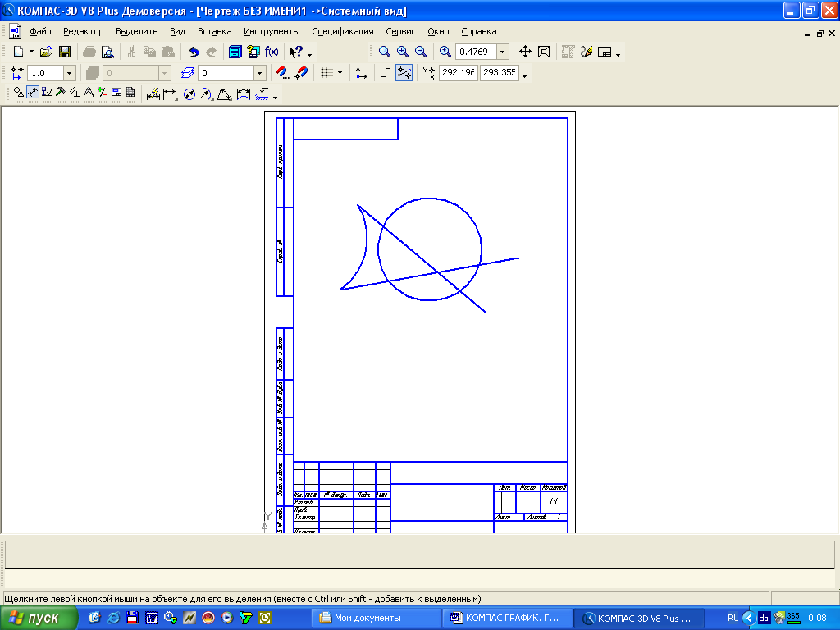Click the auto dimension lightning icon

coord(153,94)
